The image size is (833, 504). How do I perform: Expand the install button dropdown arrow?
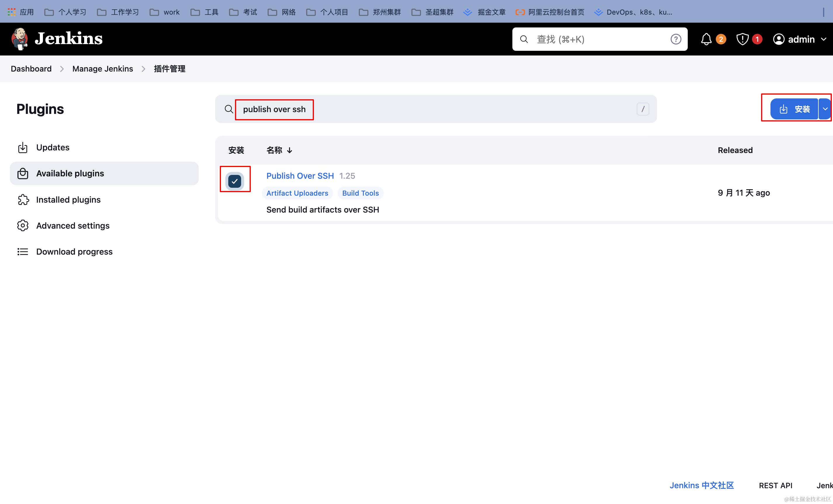(825, 109)
